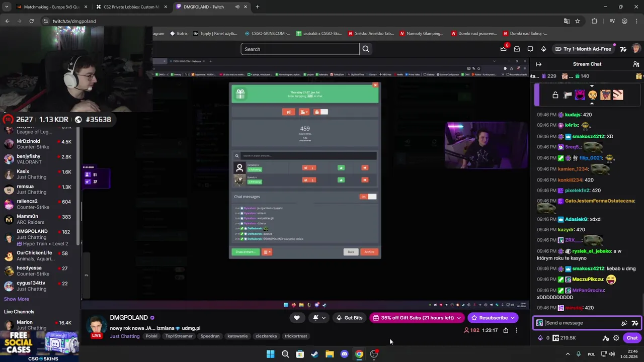Click the Get Bits button
Screen dimensions: 644x362
pyautogui.click(x=349, y=318)
